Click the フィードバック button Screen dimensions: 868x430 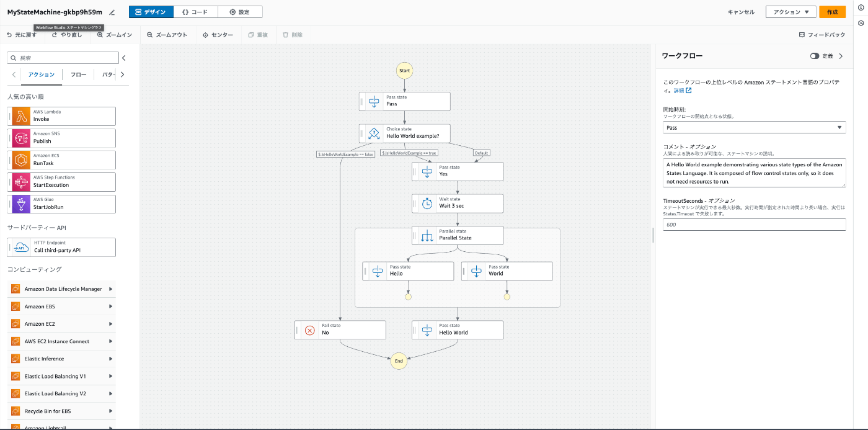coord(822,35)
